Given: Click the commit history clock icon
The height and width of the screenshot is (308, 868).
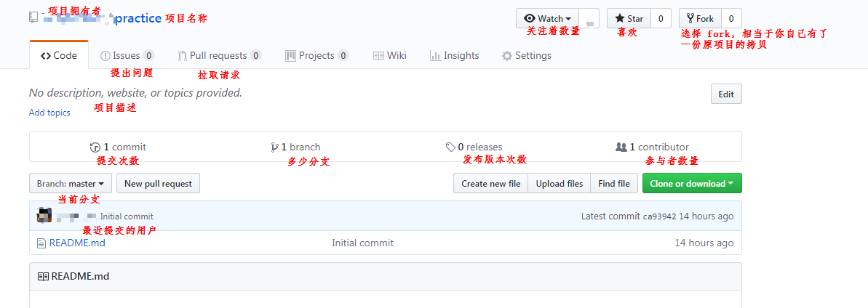Looking at the screenshot, I should [x=95, y=147].
